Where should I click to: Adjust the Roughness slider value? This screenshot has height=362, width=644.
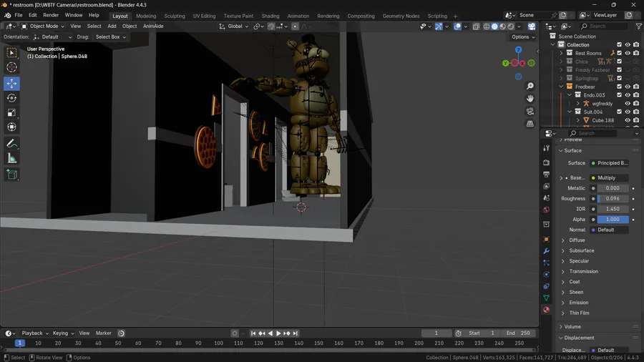tap(613, 199)
